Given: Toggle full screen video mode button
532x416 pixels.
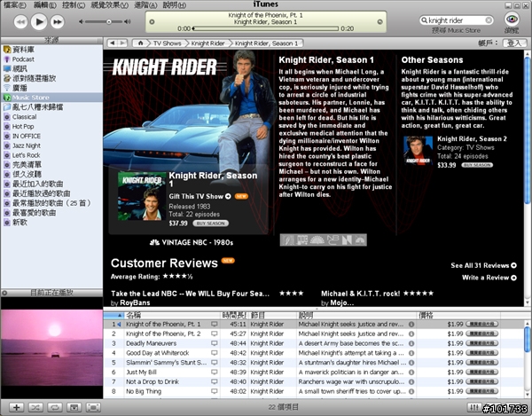Looking at the screenshot, I should [x=93, y=407].
